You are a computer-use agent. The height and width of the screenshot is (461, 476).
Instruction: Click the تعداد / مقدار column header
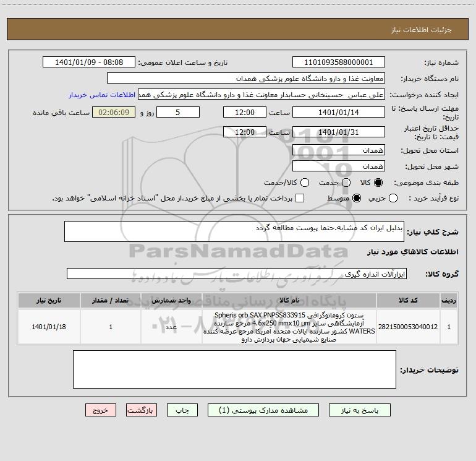coord(111,301)
